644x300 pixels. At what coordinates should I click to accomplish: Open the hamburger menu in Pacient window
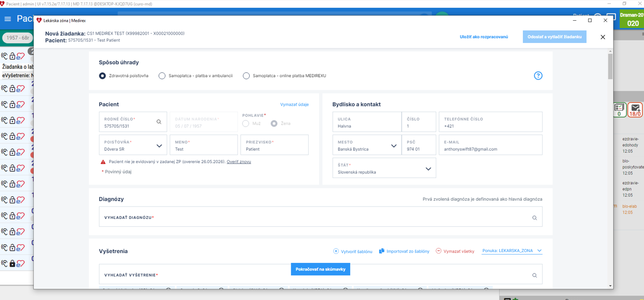click(7, 19)
